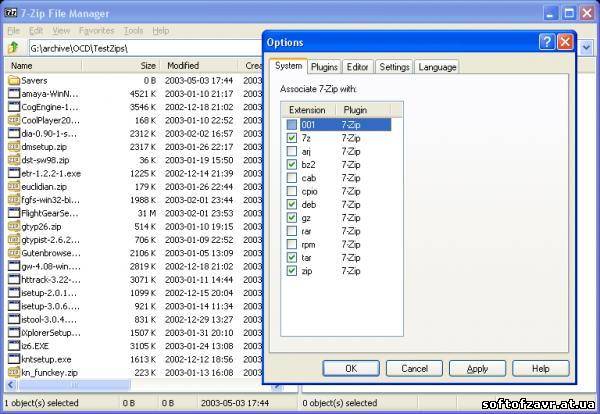Enable the cpio extension checkbox
Screen dimensions: 600x414
point(292,191)
